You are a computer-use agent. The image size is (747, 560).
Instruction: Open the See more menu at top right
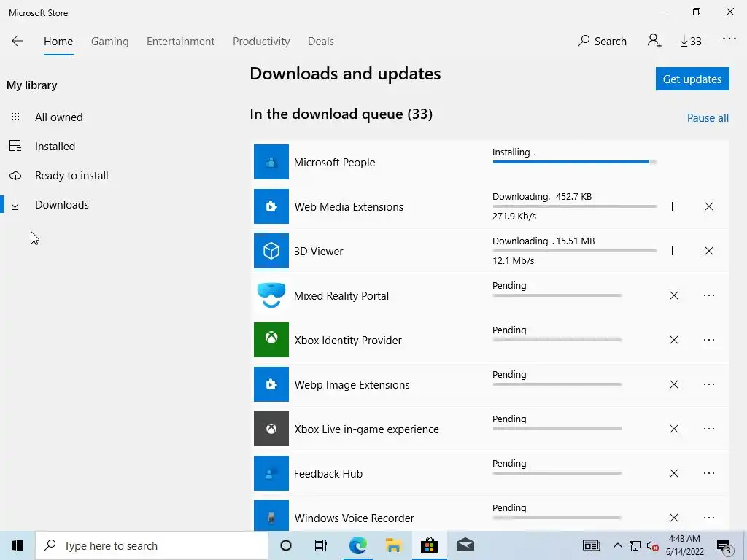coord(729,39)
